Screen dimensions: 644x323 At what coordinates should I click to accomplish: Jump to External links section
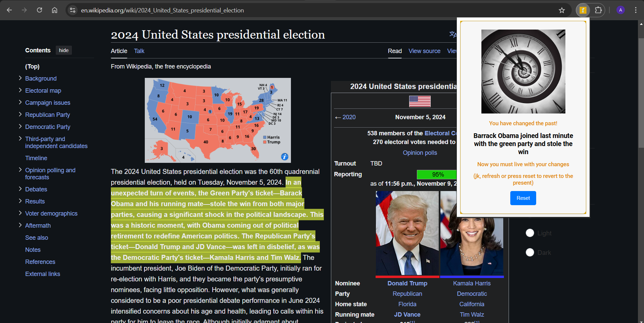coord(43,274)
